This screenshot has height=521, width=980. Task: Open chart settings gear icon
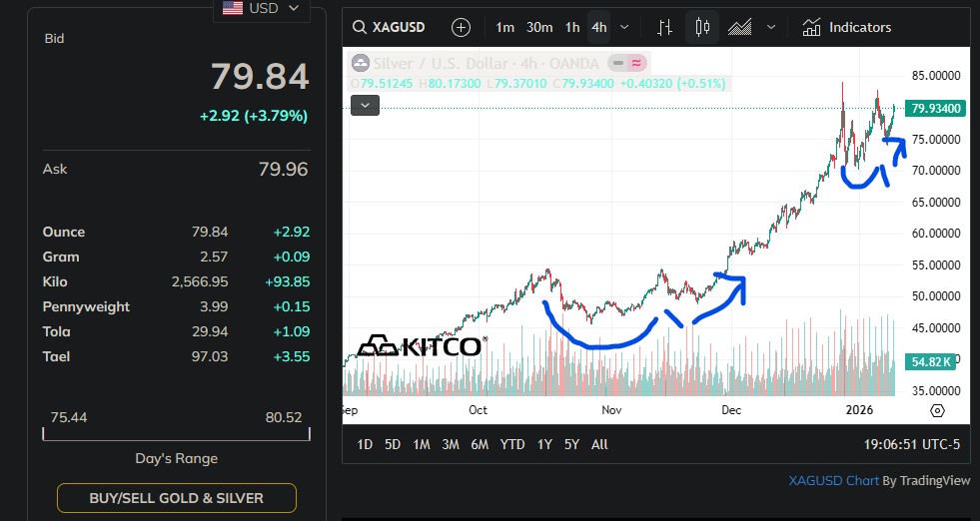tap(937, 410)
